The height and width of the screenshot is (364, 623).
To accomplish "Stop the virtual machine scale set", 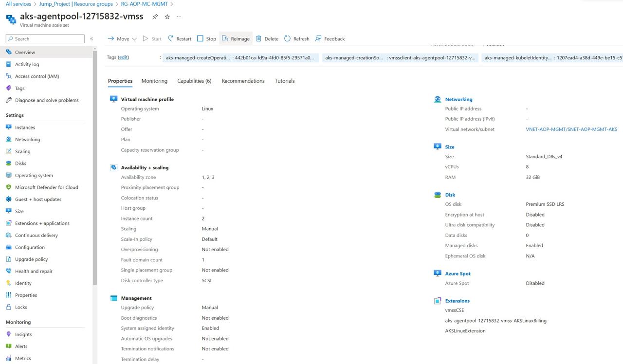I will 206,39.
